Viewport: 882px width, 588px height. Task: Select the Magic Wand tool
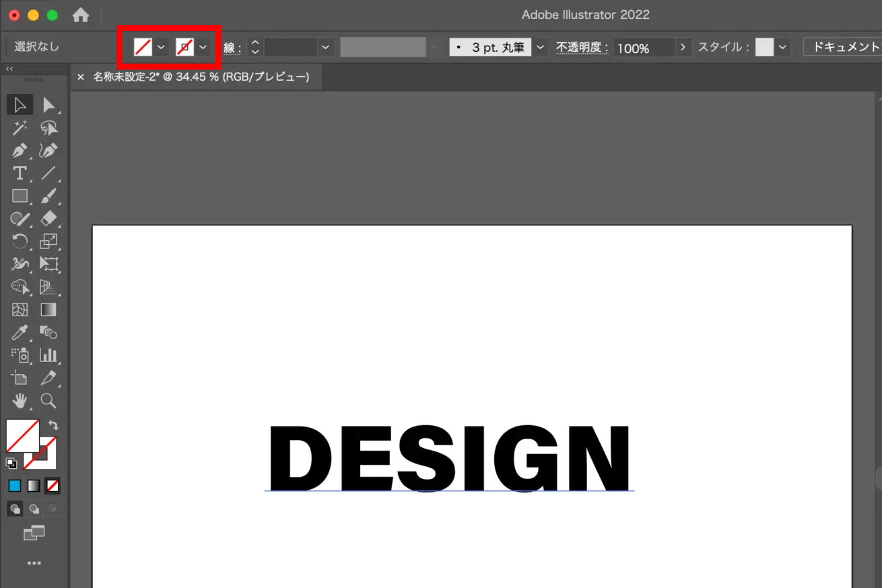[x=20, y=128]
